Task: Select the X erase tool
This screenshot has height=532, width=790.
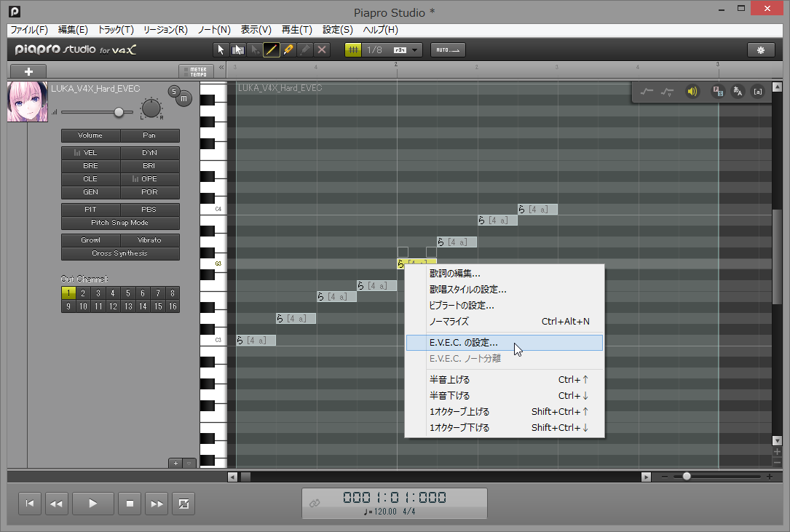Action: click(x=322, y=50)
